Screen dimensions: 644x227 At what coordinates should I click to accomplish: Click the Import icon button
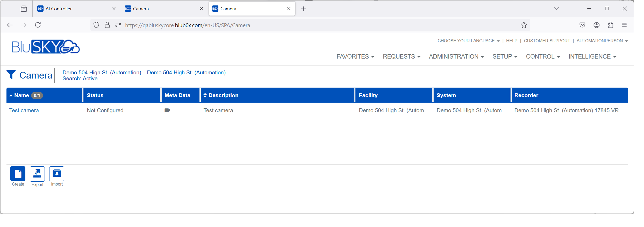tap(57, 174)
